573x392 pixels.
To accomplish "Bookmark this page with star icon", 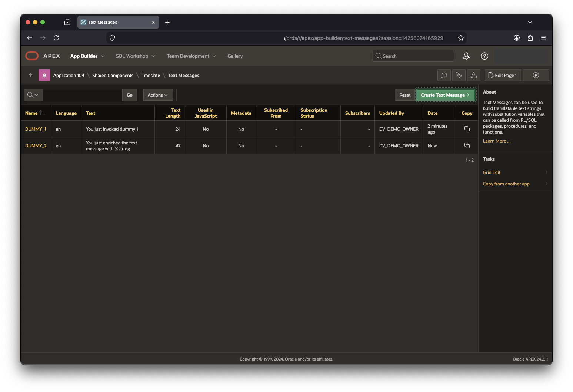I will pos(460,38).
